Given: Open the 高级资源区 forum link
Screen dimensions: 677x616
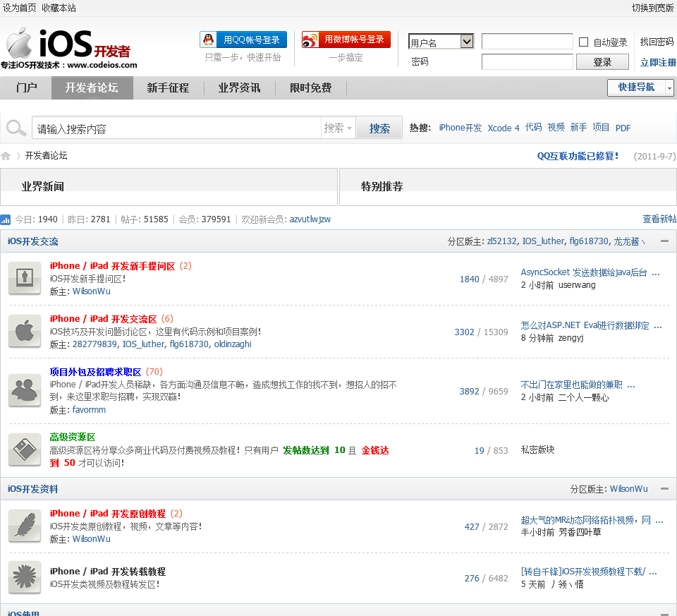Looking at the screenshot, I should tap(73, 437).
